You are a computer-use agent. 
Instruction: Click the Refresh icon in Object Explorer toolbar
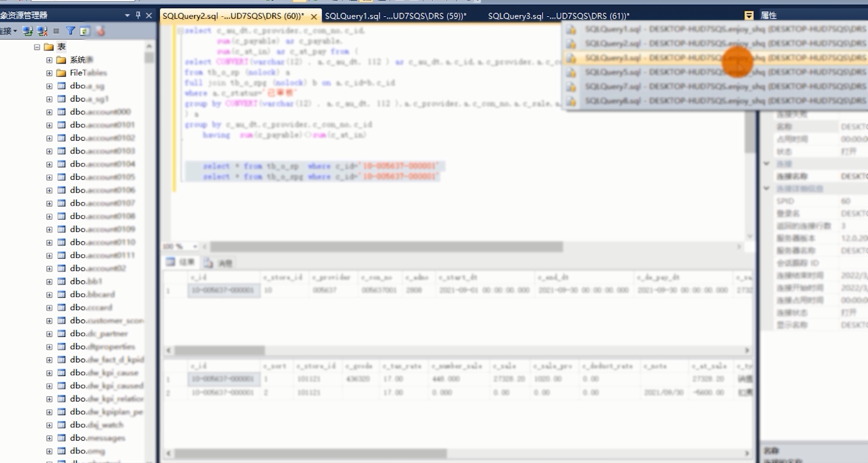(x=85, y=31)
